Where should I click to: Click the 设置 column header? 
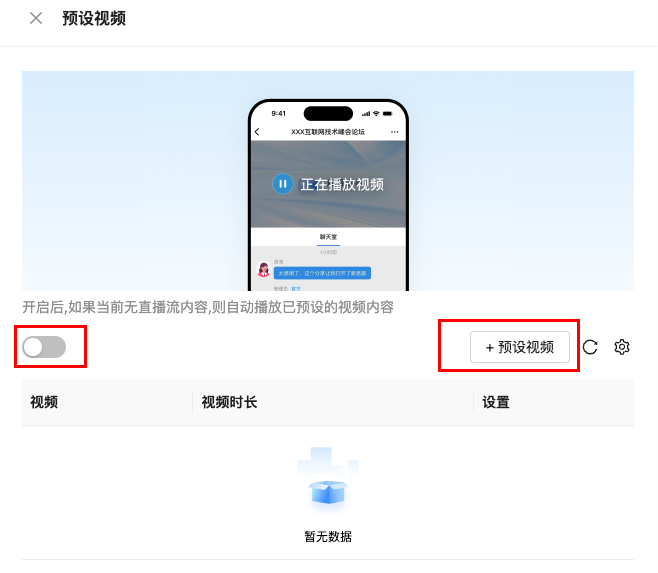496,402
